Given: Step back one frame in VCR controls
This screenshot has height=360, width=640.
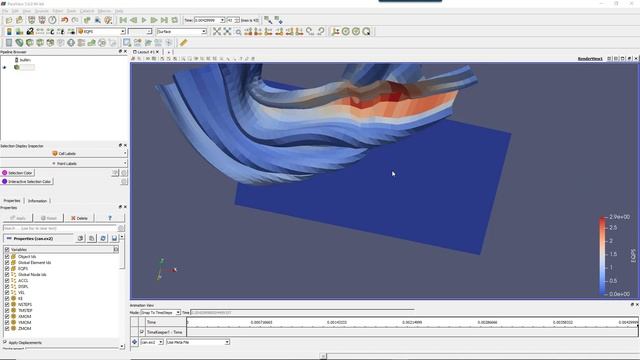Looking at the screenshot, I should click(133, 20).
